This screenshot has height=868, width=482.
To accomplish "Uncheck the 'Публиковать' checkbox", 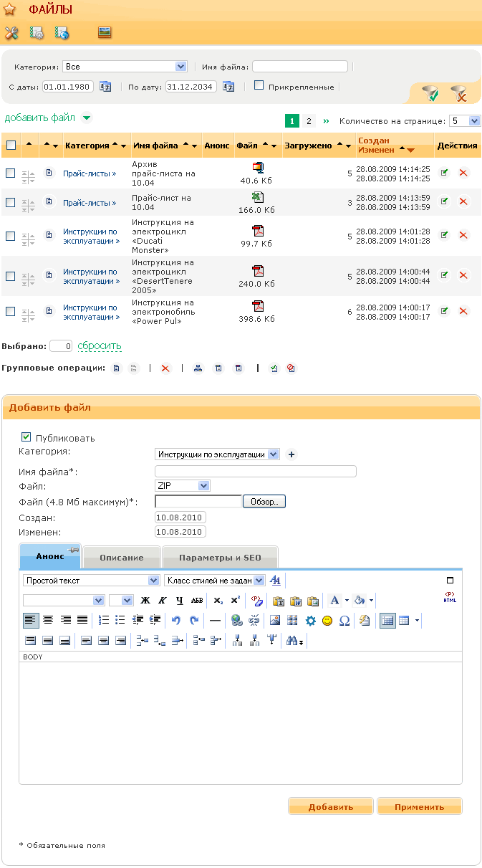I will click(26, 437).
